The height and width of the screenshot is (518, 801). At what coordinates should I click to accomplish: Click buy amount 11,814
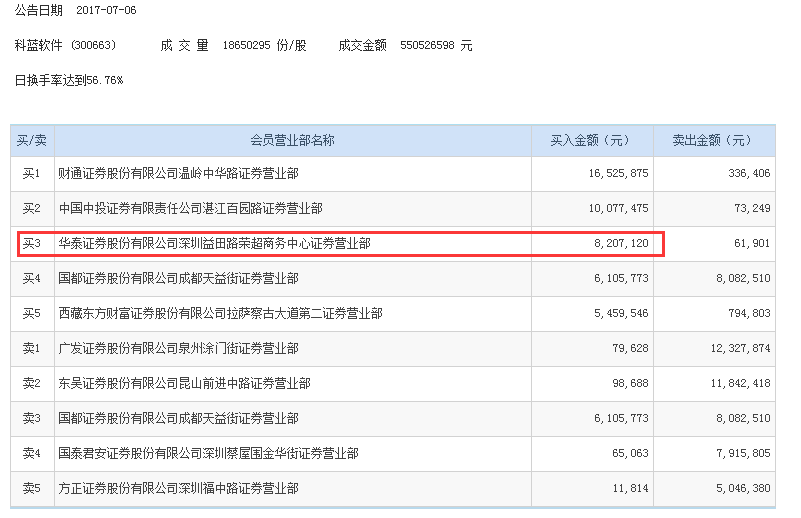(630, 488)
